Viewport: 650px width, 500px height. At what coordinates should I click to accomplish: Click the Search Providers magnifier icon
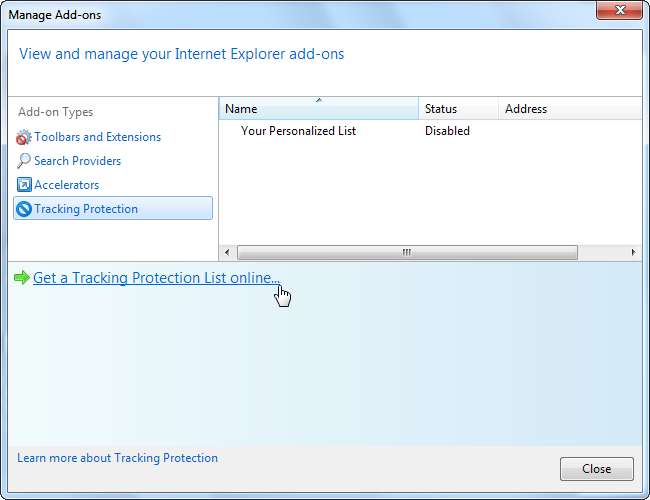(24, 161)
